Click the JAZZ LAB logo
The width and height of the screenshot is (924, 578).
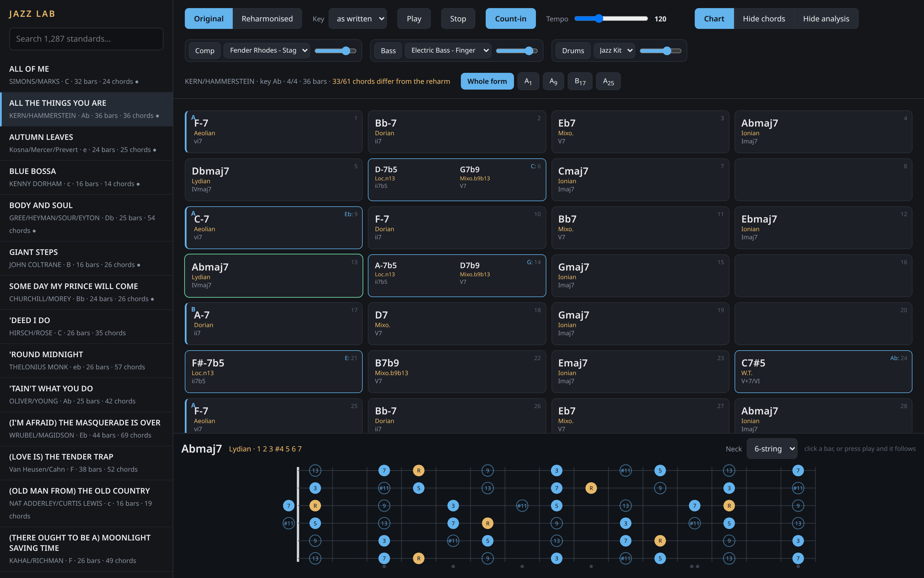click(x=32, y=14)
